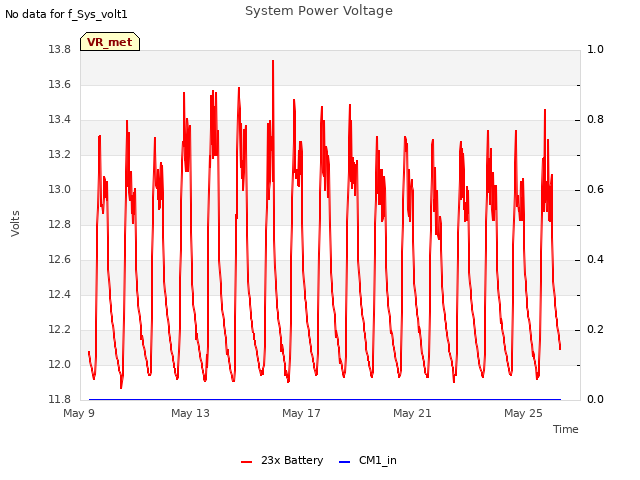This screenshot has width=640, height=480.
Task: Click the 13.2 left axis value
Action: tap(60, 154)
